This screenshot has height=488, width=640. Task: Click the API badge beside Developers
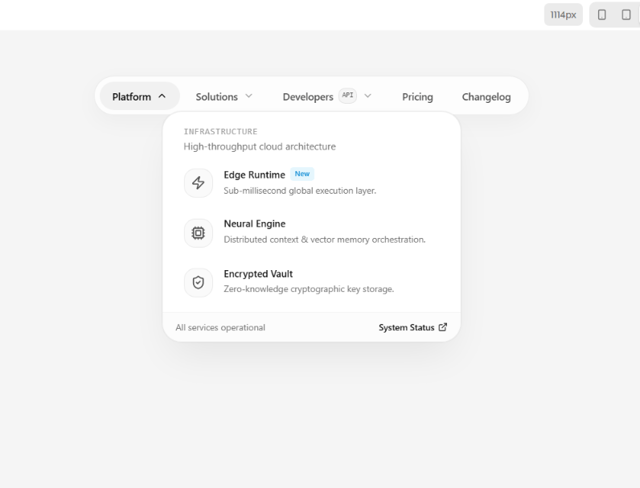pyautogui.click(x=348, y=95)
